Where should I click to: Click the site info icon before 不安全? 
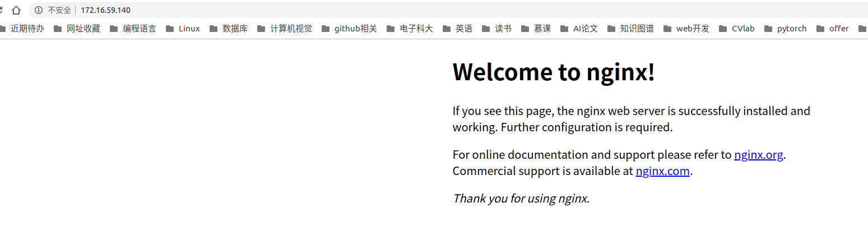(x=39, y=10)
